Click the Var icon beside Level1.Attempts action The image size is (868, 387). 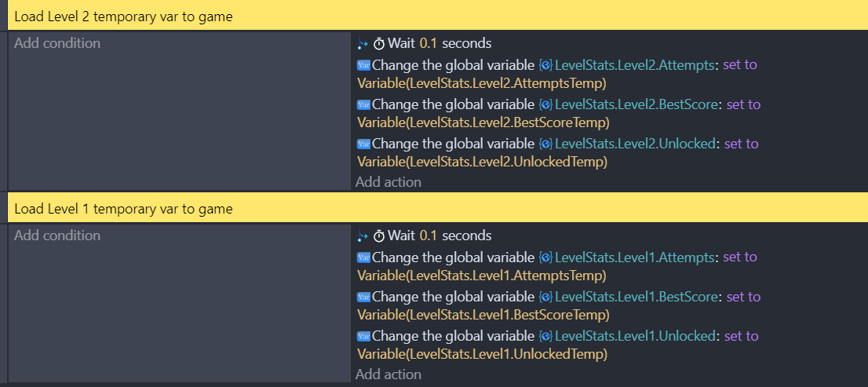[363, 257]
